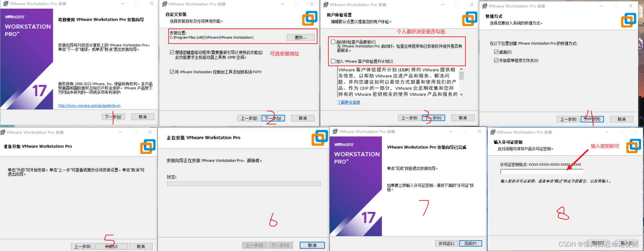The width and height of the screenshot is (644, 251).
Task: Open the vmware.com patents-cn link
Action: [89, 105]
